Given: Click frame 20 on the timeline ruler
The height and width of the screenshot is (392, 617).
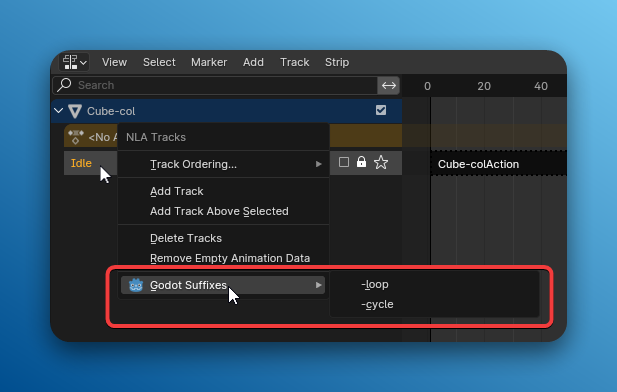Looking at the screenshot, I should coord(484,86).
